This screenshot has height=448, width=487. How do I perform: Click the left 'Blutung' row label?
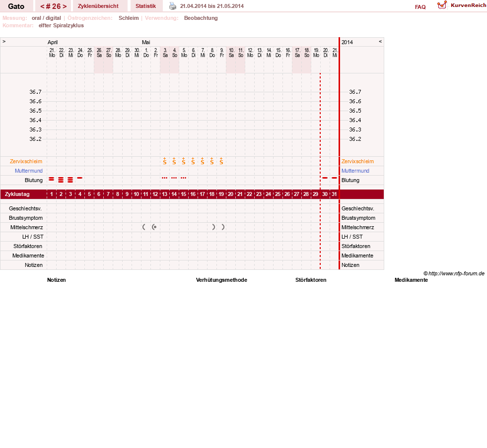(x=34, y=180)
